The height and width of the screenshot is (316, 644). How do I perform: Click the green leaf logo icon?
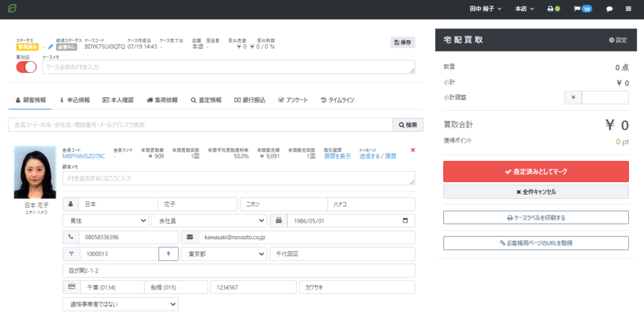[x=12, y=9]
